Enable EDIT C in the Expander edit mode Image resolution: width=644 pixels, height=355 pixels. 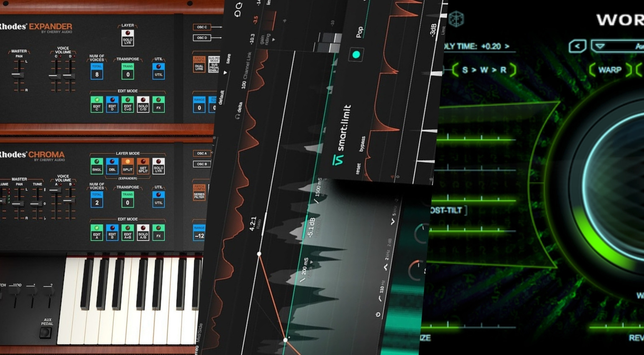pyautogui.click(x=97, y=104)
